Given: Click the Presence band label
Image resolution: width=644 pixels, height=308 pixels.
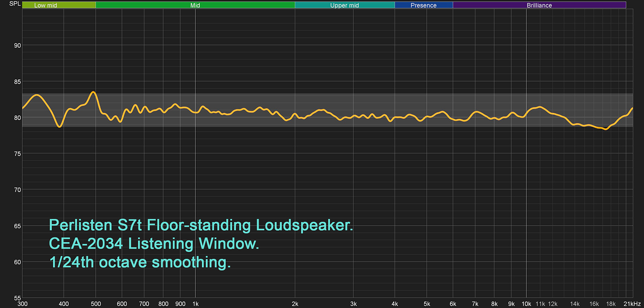Looking at the screenshot, I should pos(423,6).
